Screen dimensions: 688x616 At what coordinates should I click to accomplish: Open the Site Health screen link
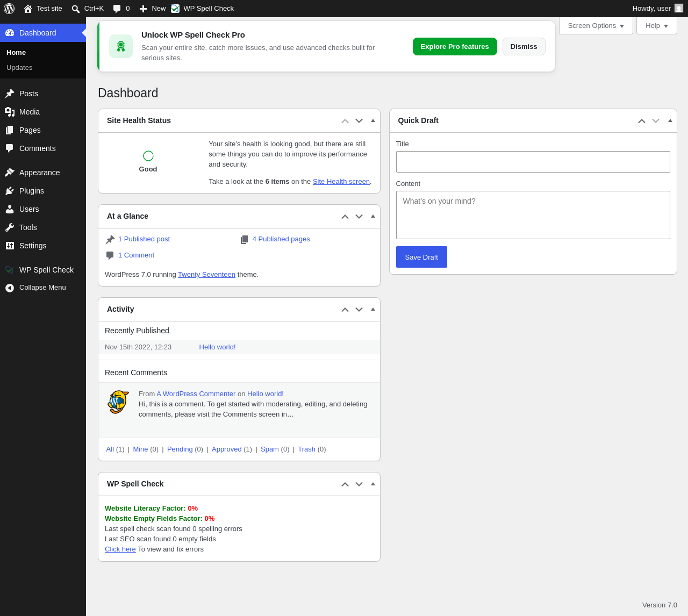click(341, 182)
